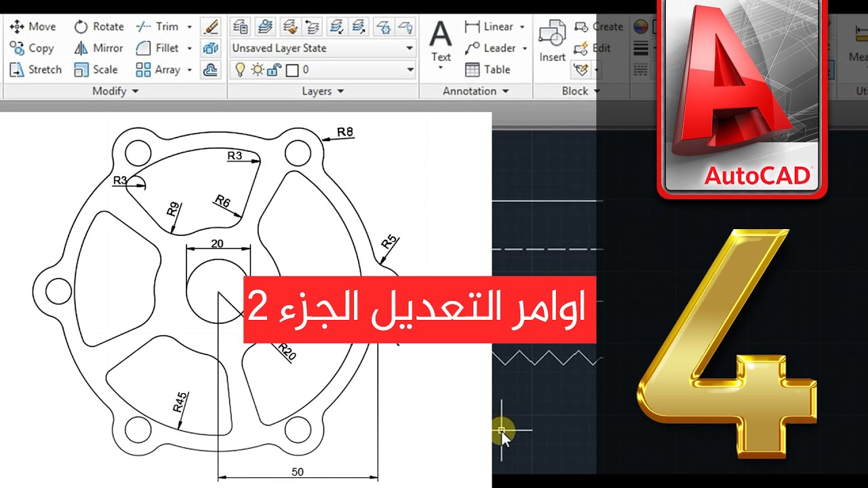Expand the Layers panel

(323, 91)
